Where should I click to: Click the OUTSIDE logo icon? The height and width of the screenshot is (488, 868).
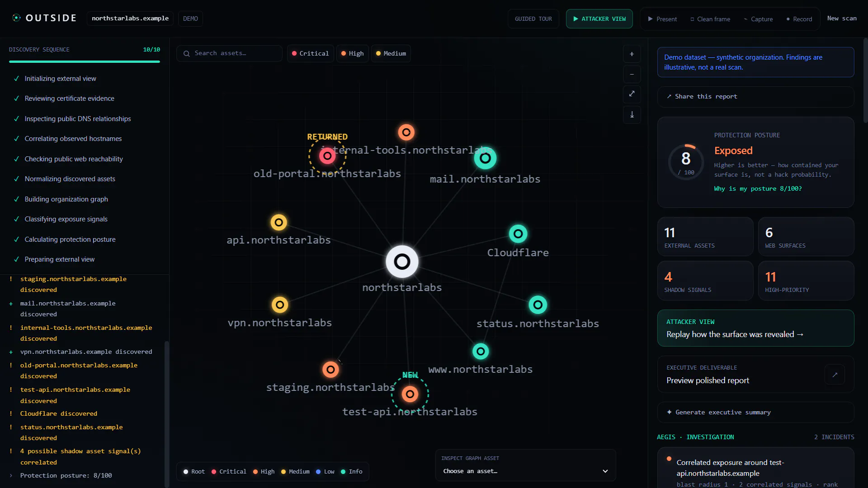[x=16, y=18]
